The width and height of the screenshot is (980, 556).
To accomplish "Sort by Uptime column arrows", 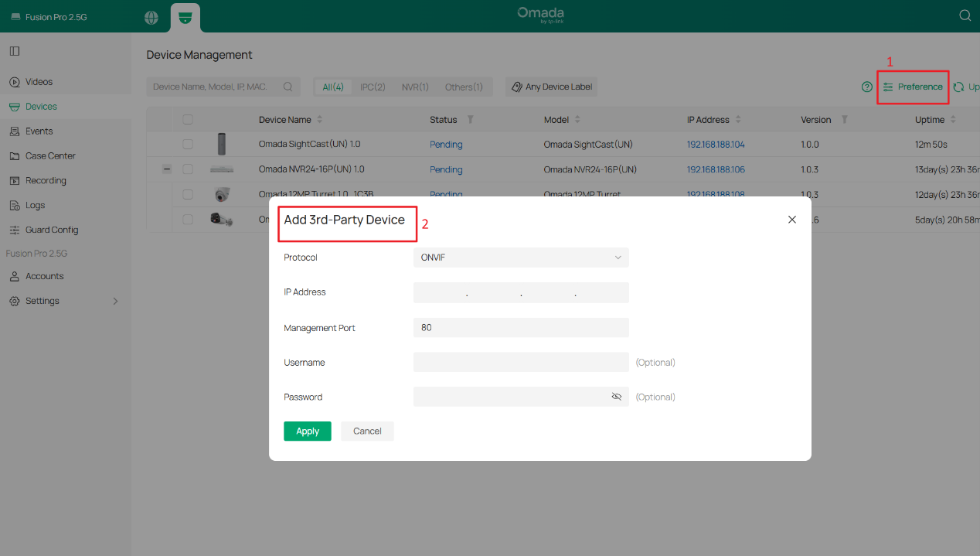I will pyautogui.click(x=953, y=120).
